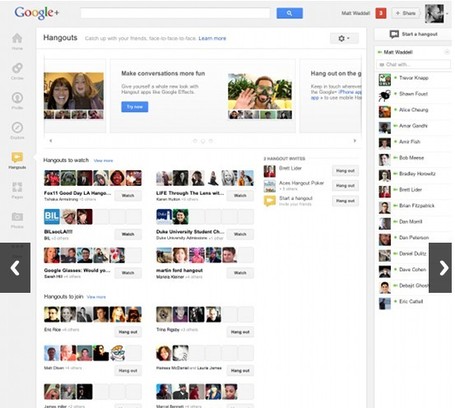Click the Try now button
Viewport: 455px width, 408px height.
(135, 107)
